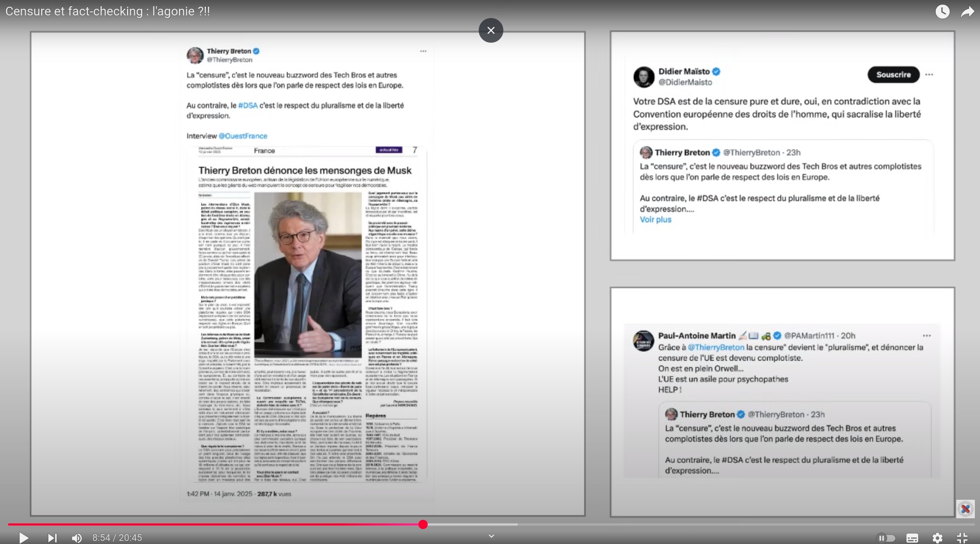The image size is (980, 544).
Task: Close the overlay with the X button
Action: pos(491,30)
